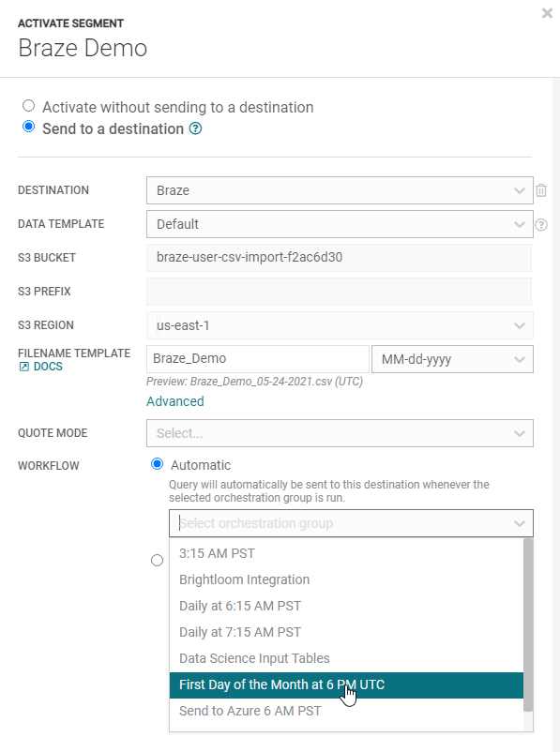This screenshot has width=560, height=752.
Task: Select the Send to a destination radio
Action: point(29,127)
